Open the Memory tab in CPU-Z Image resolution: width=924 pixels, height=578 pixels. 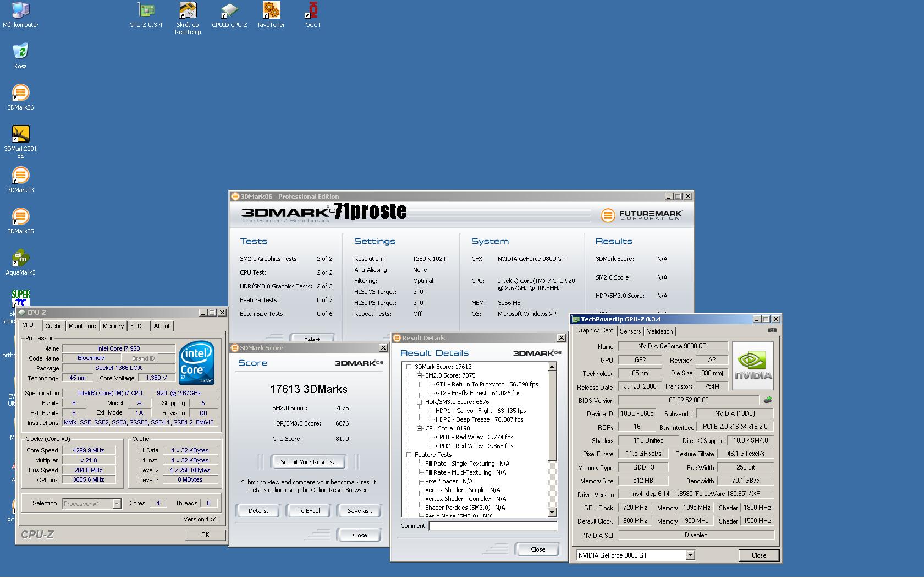113,326
